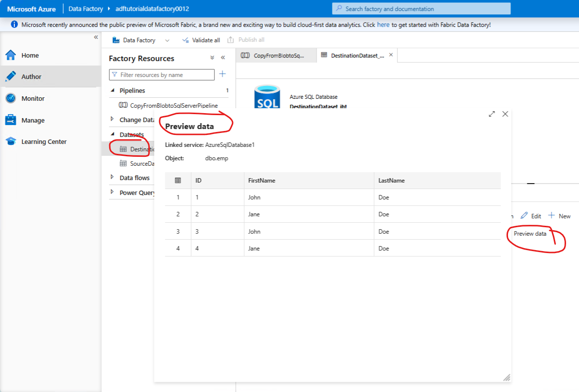Expand all Factory Resources items
Image resolution: width=579 pixels, height=392 pixels.
pos(212,58)
